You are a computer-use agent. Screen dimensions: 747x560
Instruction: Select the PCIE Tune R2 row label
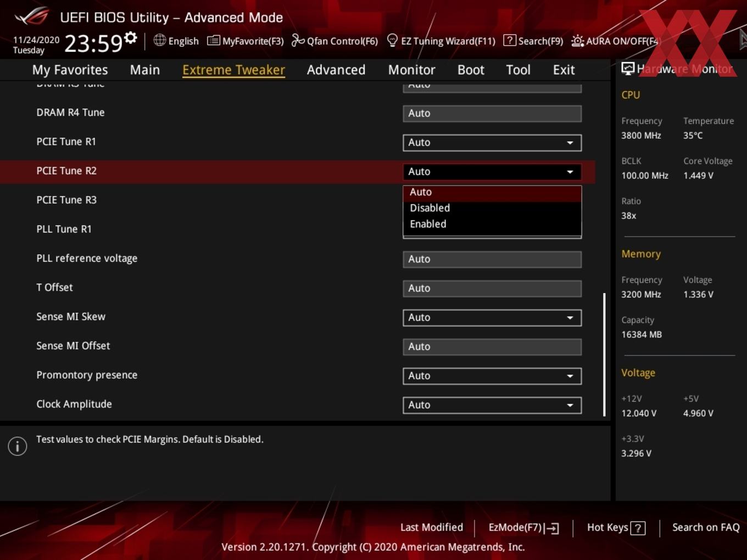tap(66, 171)
